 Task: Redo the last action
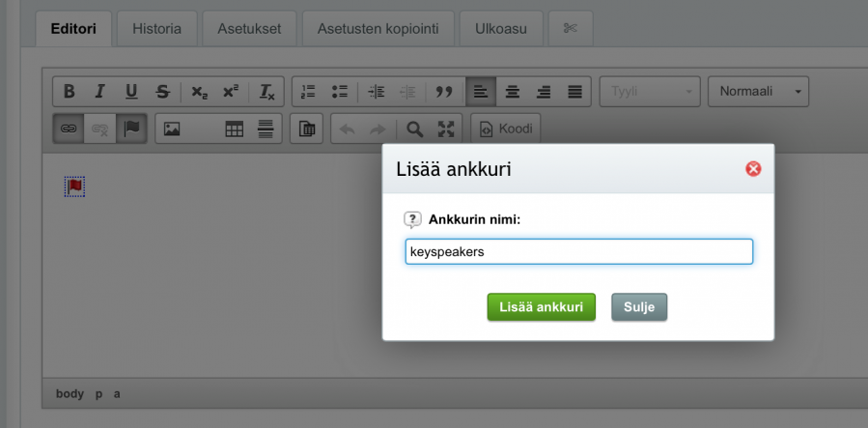coord(378,128)
